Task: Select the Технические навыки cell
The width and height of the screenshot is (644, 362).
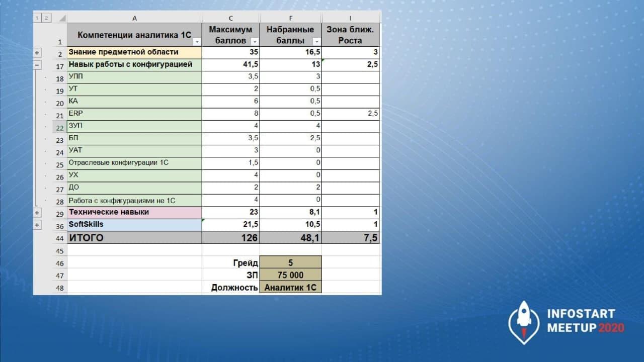Action: (134, 213)
